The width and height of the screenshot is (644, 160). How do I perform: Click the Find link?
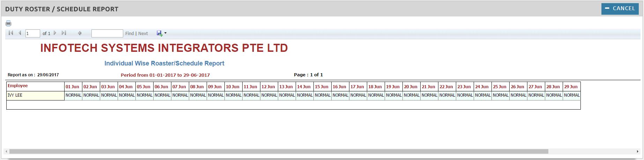129,34
